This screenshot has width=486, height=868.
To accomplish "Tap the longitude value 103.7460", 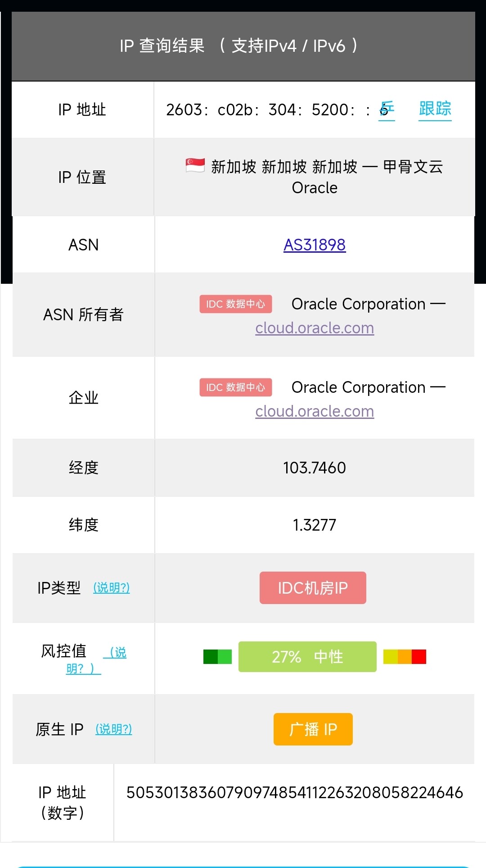I will [315, 468].
